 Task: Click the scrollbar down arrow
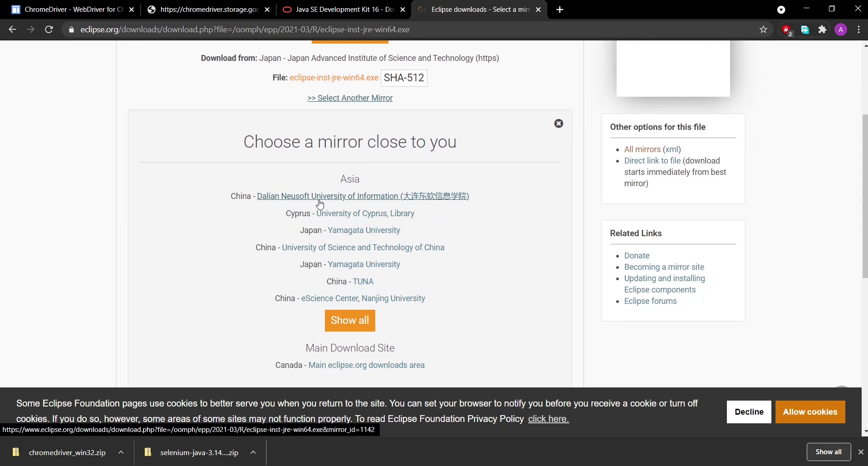point(865,431)
